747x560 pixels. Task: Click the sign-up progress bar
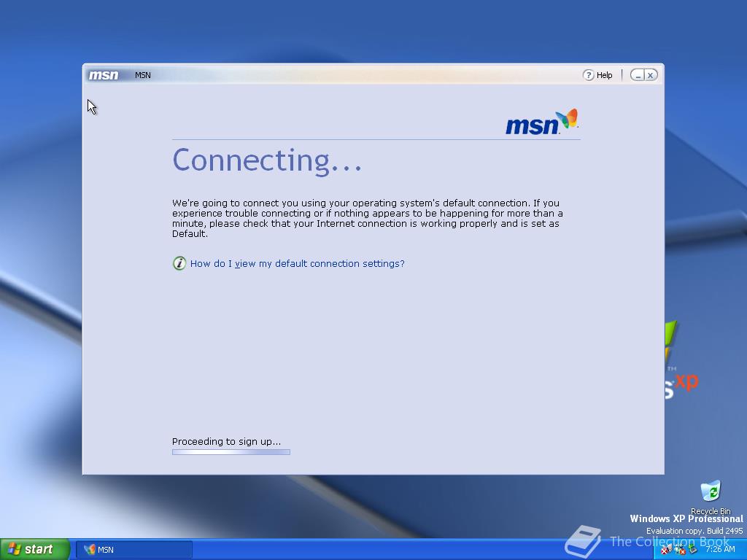pyautogui.click(x=231, y=452)
